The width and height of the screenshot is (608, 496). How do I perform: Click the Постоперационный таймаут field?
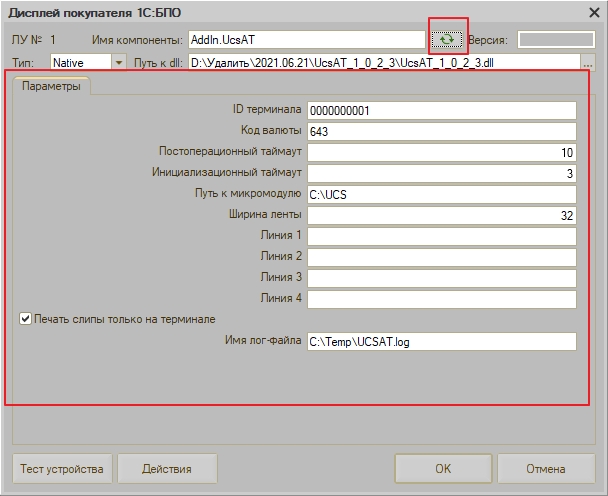441,152
